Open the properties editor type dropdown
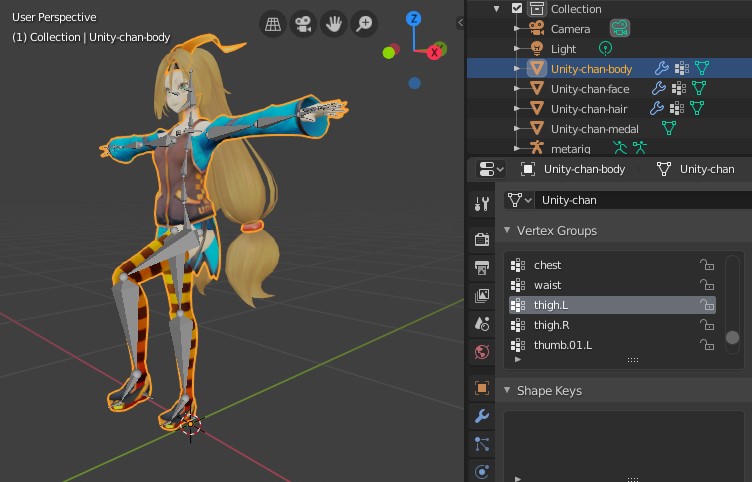752x482 pixels. click(491, 169)
